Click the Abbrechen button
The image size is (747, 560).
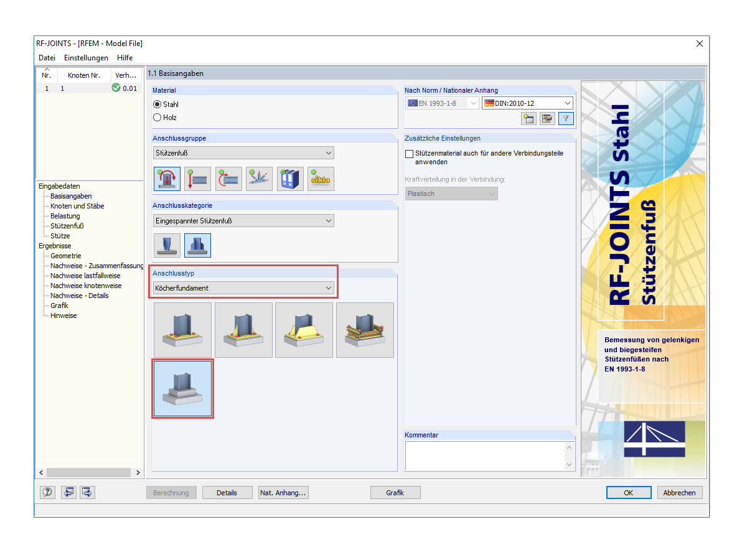coord(680,493)
